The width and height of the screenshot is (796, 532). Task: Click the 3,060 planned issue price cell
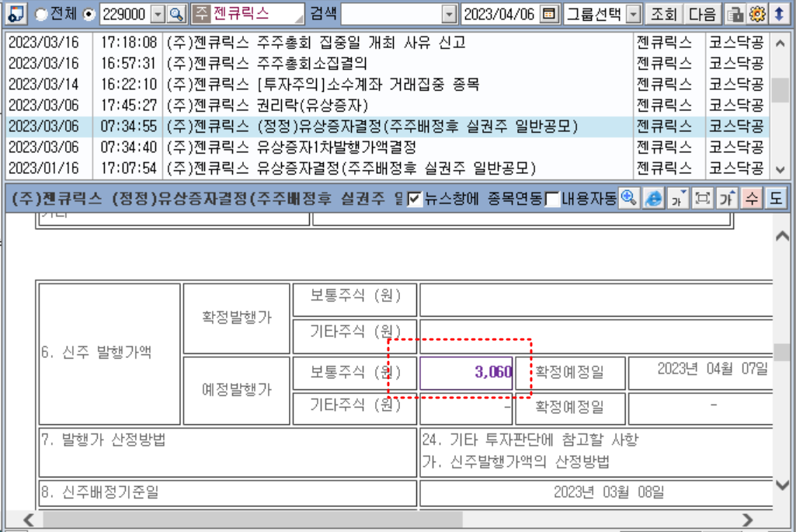click(466, 373)
